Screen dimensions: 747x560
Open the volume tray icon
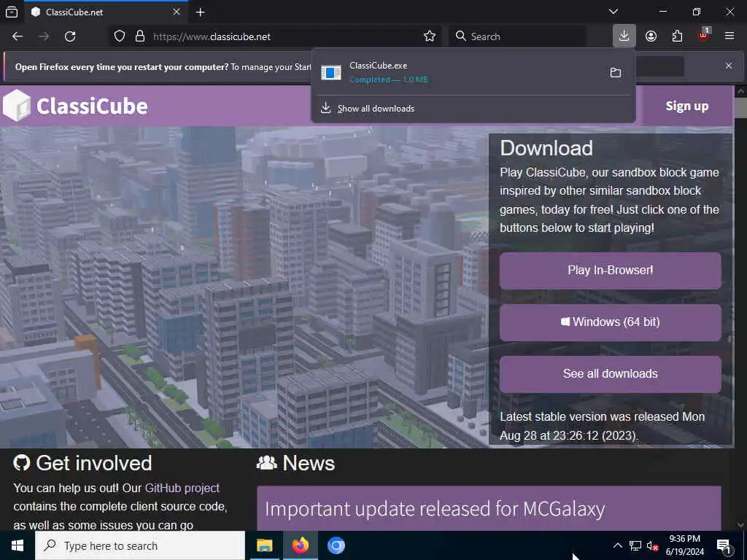click(x=652, y=545)
